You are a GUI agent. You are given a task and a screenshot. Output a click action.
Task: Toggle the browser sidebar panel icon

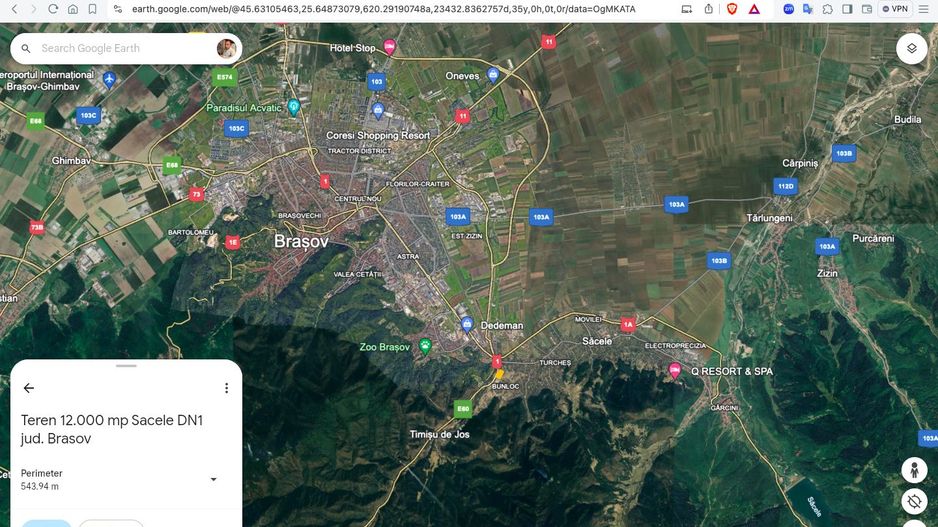pyautogui.click(x=847, y=9)
